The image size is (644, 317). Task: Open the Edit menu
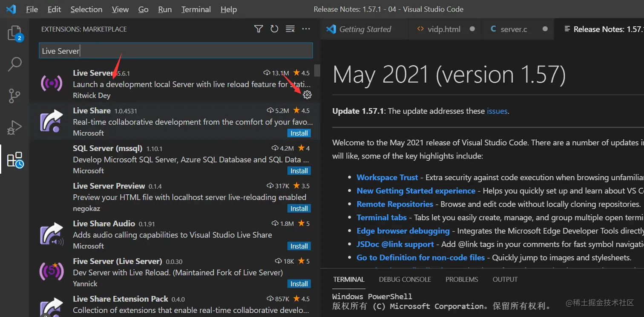tap(54, 9)
